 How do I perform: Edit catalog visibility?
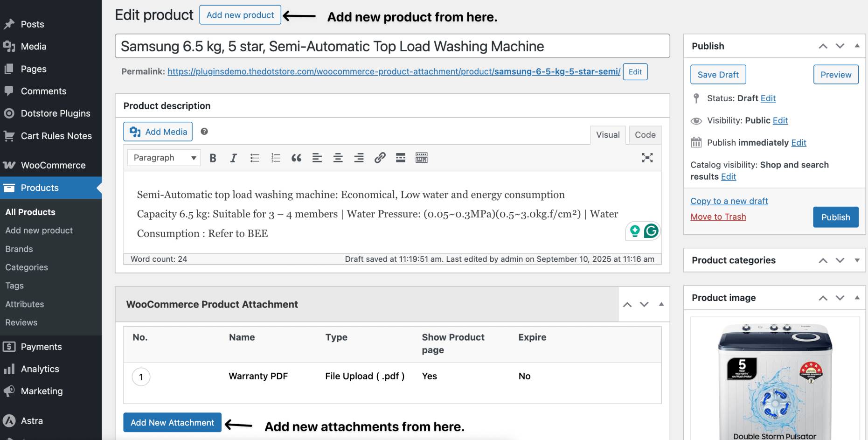pos(728,177)
